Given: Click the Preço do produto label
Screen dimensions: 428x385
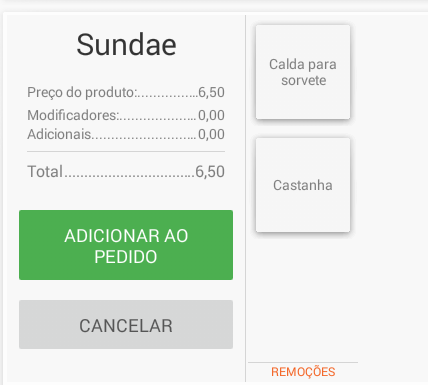Looking at the screenshot, I should pyautogui.click(x=82, y=92).
